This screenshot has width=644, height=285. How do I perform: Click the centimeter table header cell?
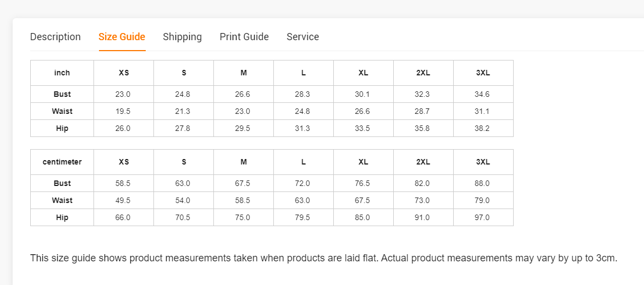click(62, 162)
